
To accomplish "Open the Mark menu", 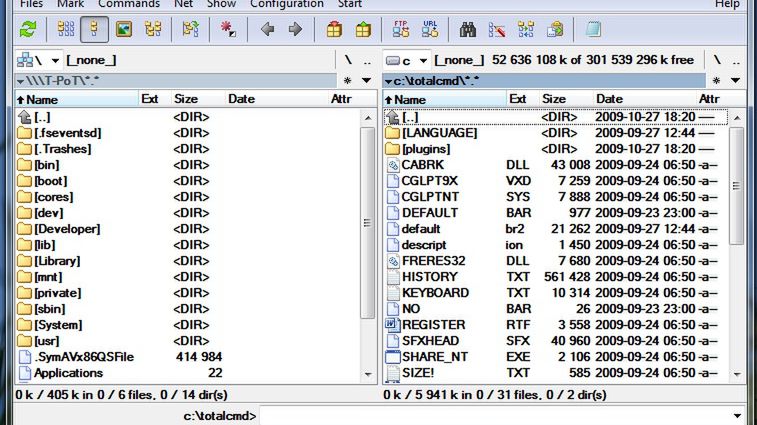I will click(x=70, y=4).
